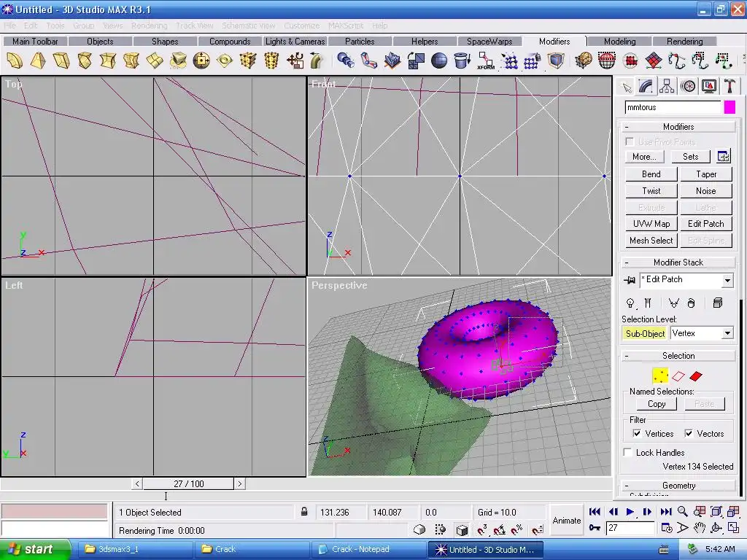Toggle the Vertices filter checkbox

click(637, 433)
